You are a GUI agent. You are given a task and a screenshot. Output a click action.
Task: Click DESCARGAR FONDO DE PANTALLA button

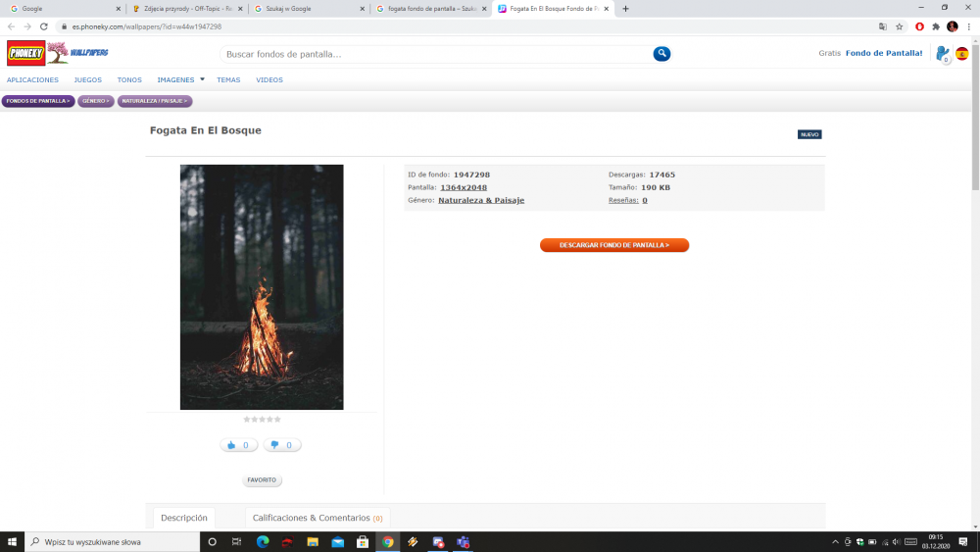[x=614, y=245]
